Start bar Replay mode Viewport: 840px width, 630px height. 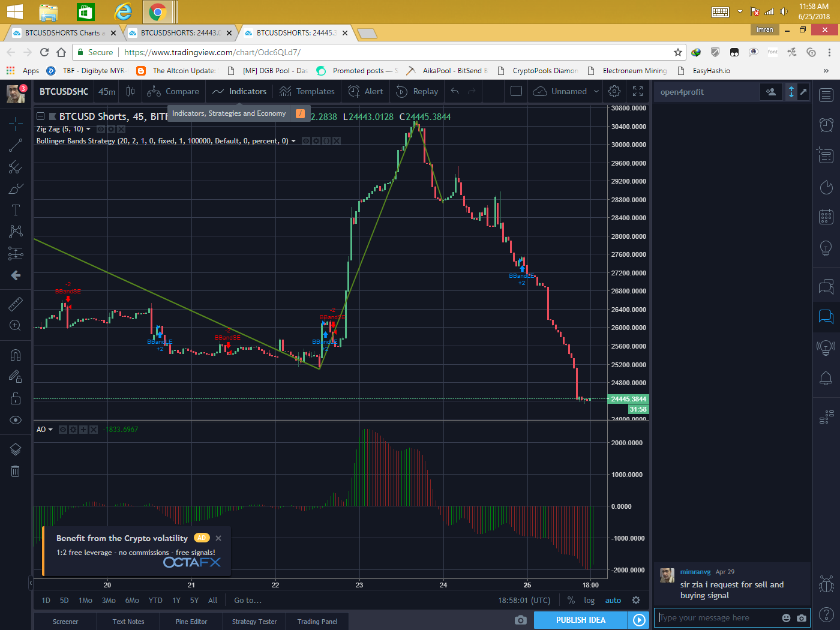[x=417, y=91]
